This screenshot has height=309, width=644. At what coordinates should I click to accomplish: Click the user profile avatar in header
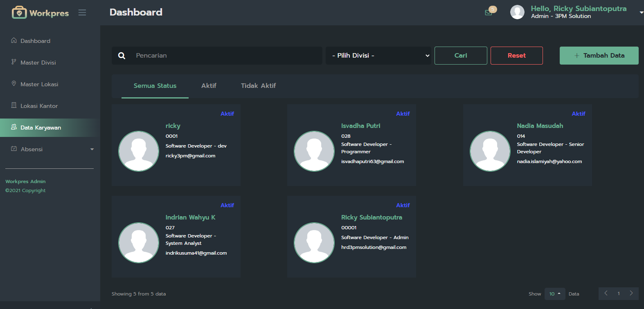pos(517,12)
